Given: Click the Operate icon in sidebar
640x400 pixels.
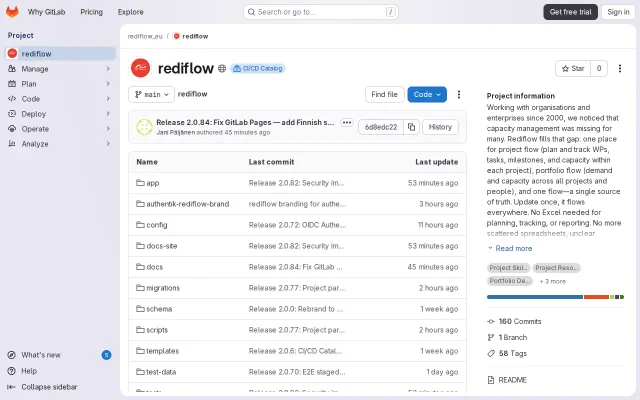Looking at the screenshot, I should pos(12,129).
